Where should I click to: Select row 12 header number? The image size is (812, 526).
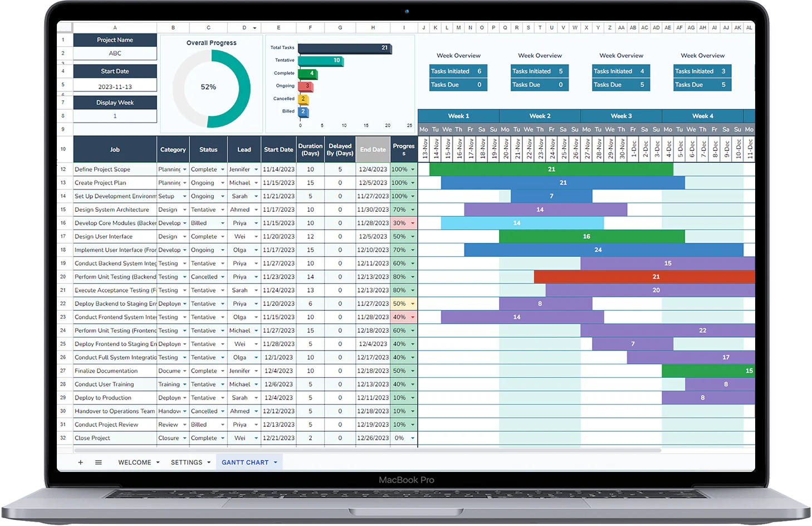[x=63, y=169]
